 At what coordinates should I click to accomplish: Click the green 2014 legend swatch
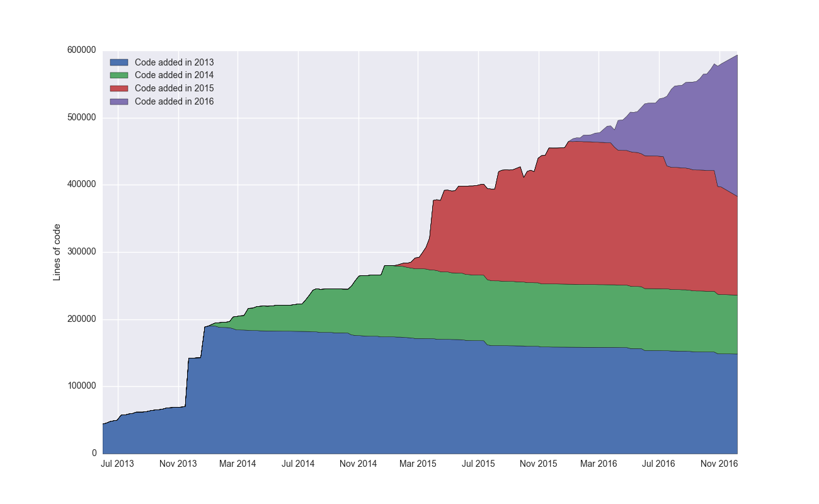click(x=119, y=75)
